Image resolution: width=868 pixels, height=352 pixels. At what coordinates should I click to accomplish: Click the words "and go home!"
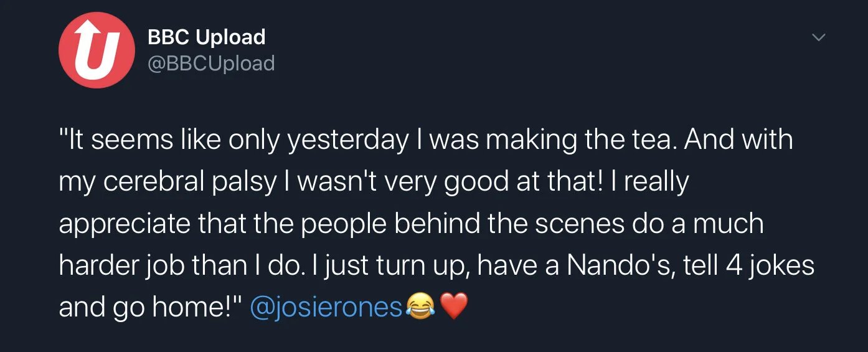(x=145, y=307)
